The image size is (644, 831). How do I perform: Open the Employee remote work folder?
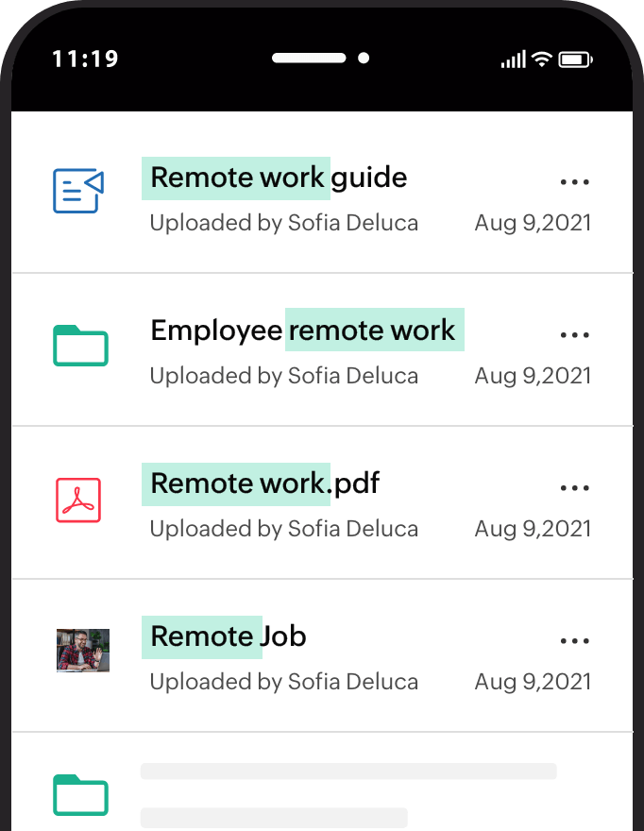303,331
